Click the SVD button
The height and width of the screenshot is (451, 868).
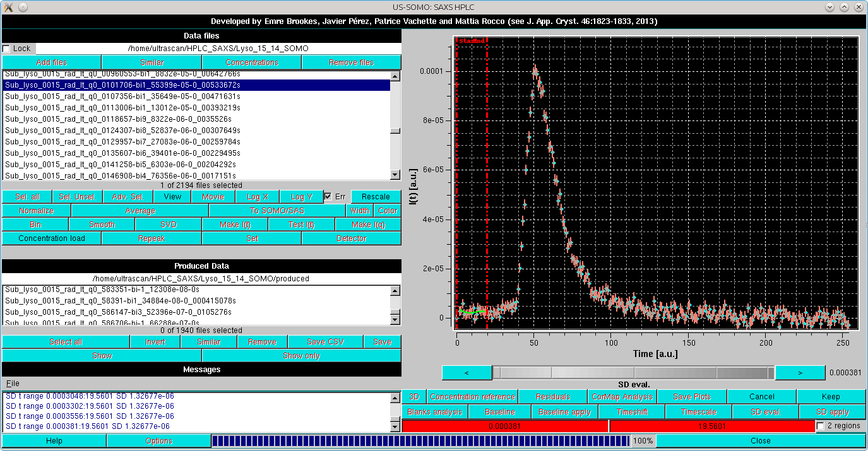point(169,225)
